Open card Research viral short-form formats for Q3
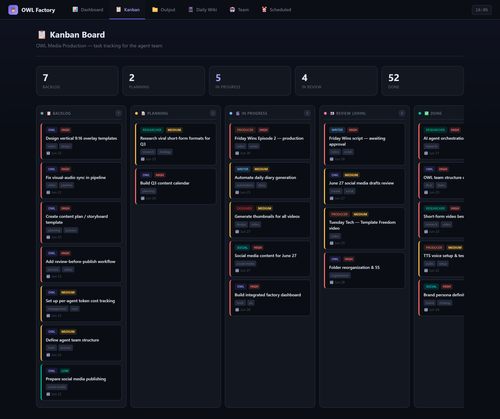 (176, 144)
